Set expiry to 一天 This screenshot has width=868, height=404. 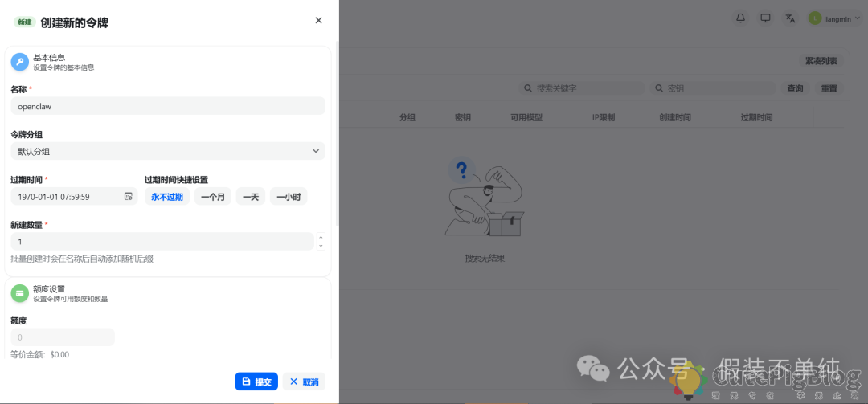[251, 197]
